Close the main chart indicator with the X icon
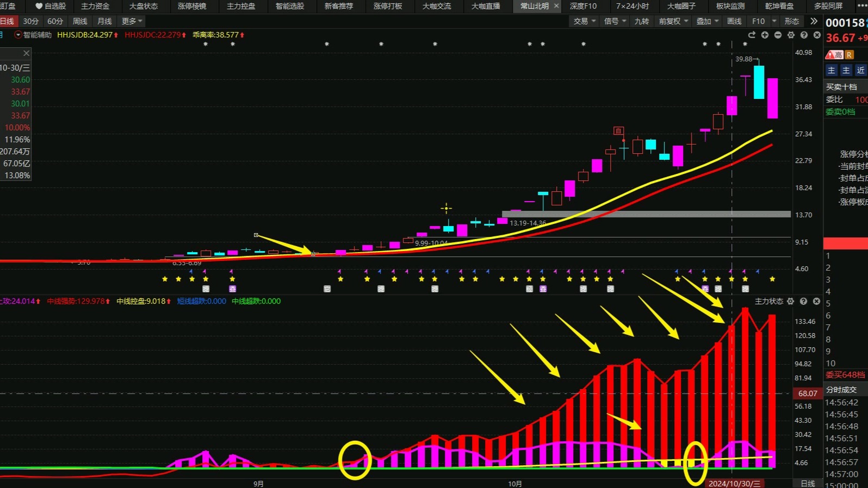Screen dimensions: 868x488 pyautogui.click(x=817, y=35)
